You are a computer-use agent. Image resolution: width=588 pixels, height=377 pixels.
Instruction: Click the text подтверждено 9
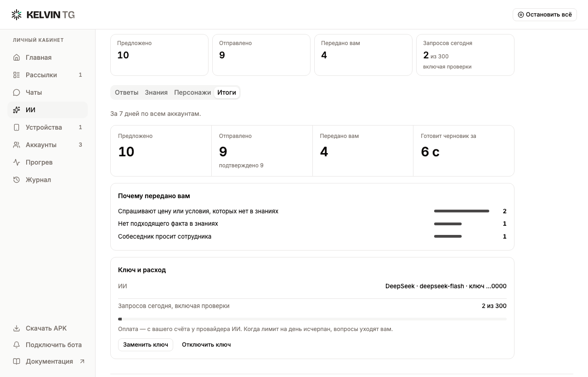coord(241,166)
